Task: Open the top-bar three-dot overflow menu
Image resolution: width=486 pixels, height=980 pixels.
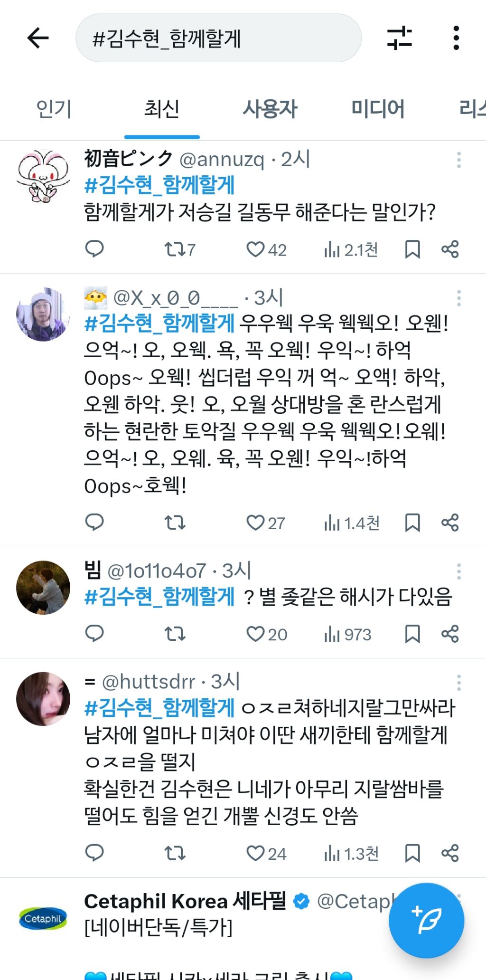Action: pos(456,38)
